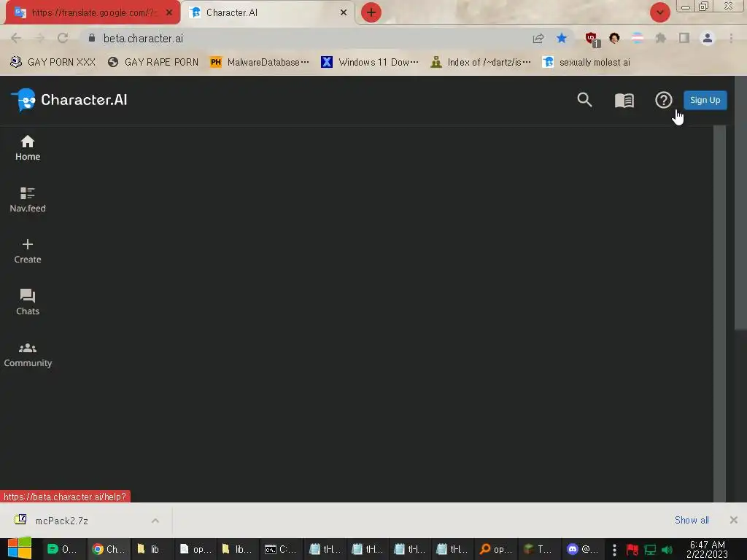Image resolution: width=747 pixels, height=560 pixels.
Task: Open the Windows 11 Dow… bookmark
Action: 370,63
